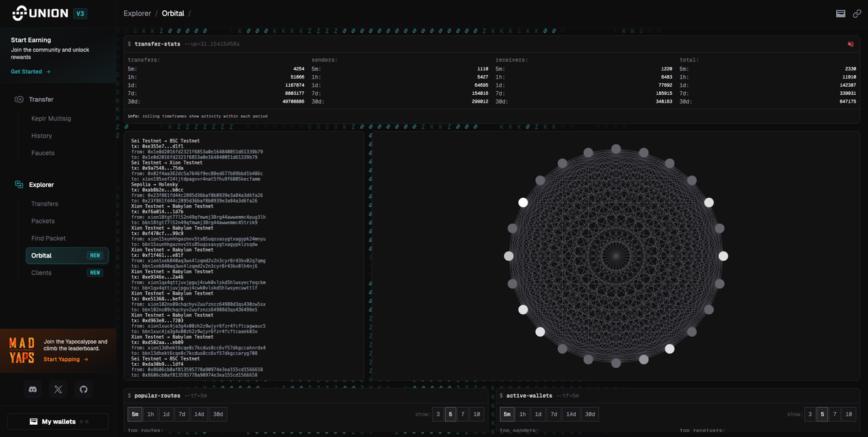The image size is (868, 437).
Task: Open the My wallets button
Action: coord(58,421)
